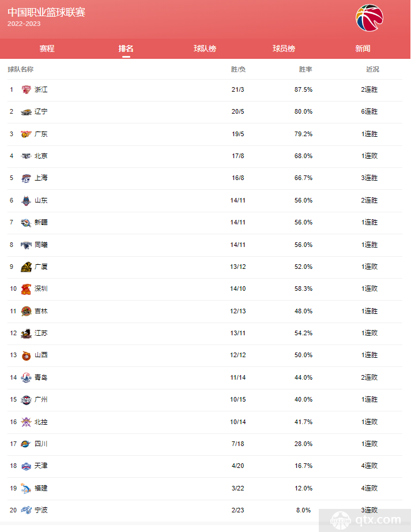Click the 北控 team logo icon
This screenshot has width=411, height=532.
click(26, 422)
